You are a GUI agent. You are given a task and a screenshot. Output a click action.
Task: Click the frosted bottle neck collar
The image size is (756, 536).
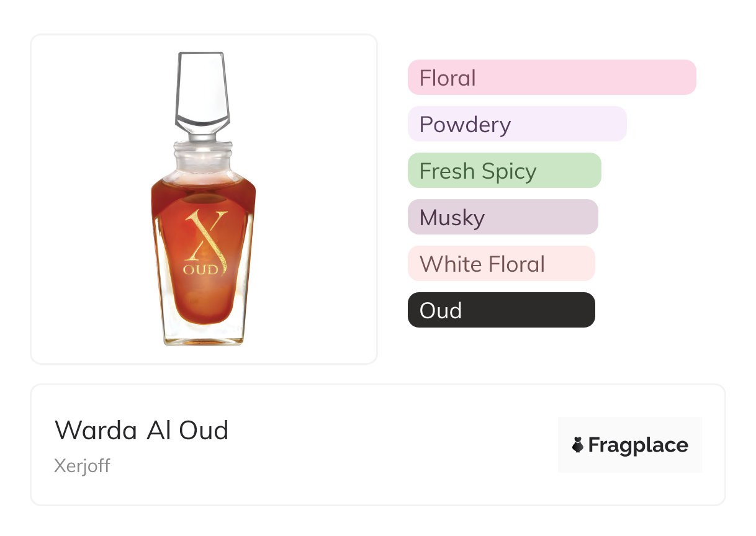tap(204, 158)
